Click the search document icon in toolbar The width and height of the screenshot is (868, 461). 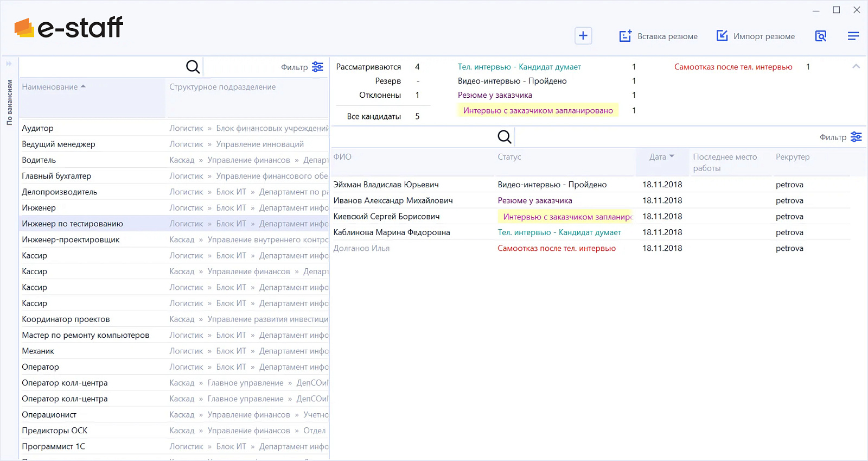(821, 36)
